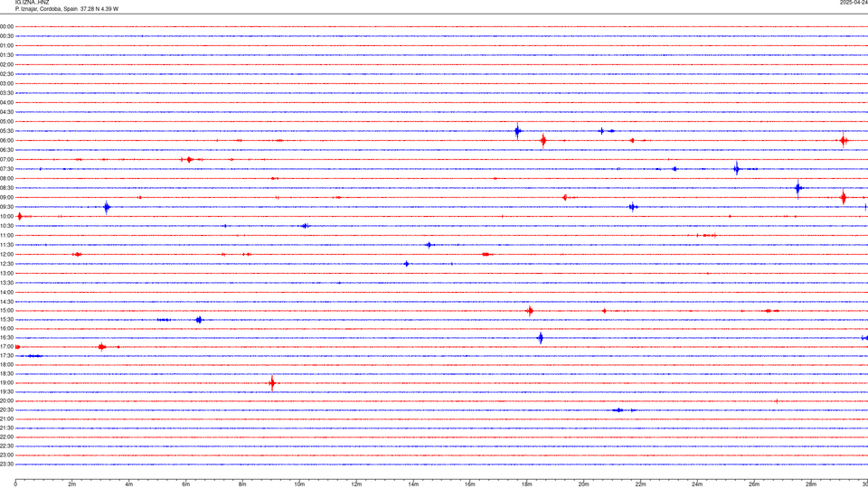Click the 04:00 time label

tap(6, 102)
